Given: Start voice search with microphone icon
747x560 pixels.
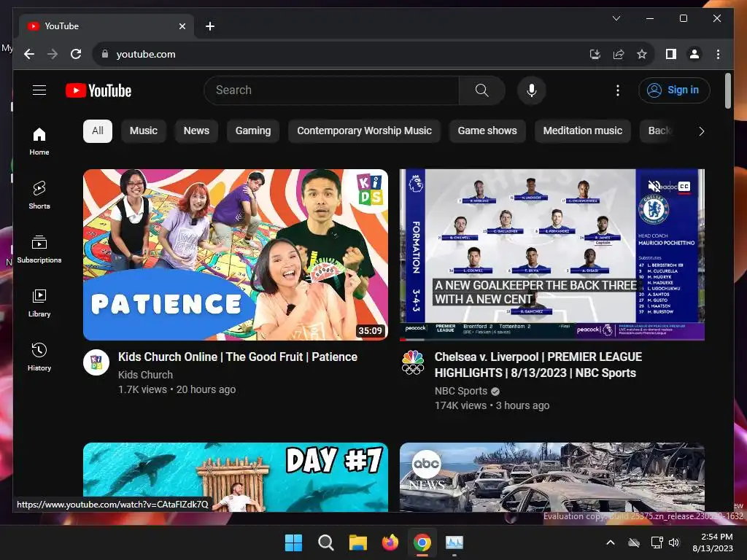Looking at the screenshot, I should (x=532, y=90).
